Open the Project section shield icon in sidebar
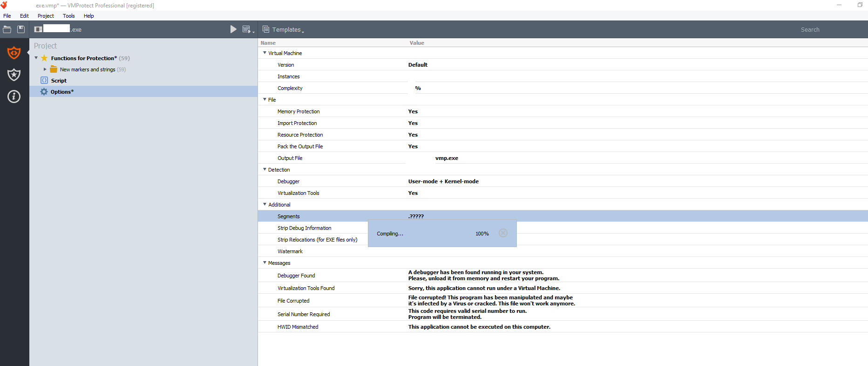This screenshot has height=366, width=868. (x=14, y=53)
